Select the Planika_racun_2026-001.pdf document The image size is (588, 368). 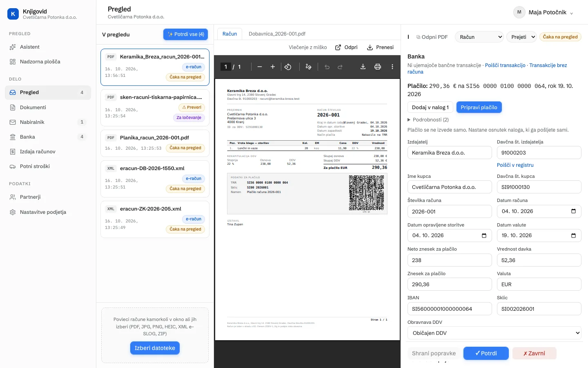[155, 143]
